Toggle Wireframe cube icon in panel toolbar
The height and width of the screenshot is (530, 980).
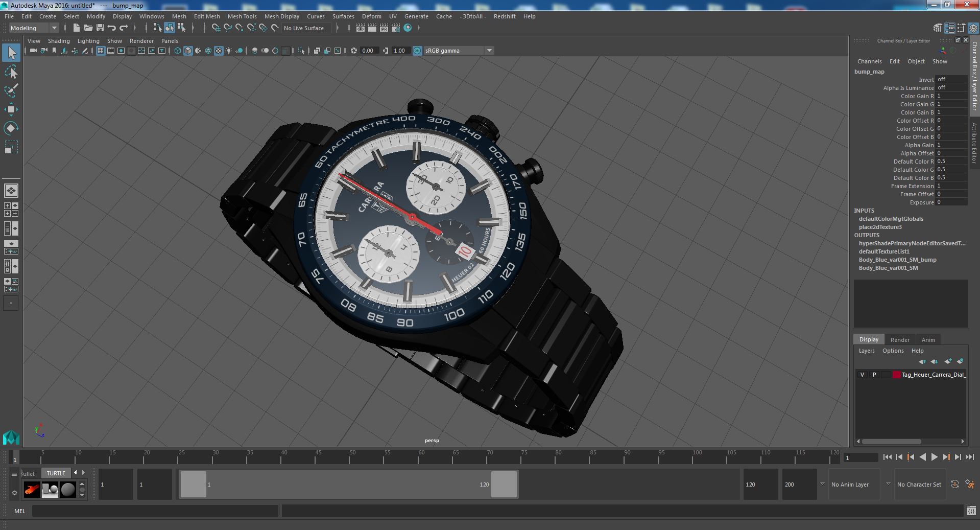177,51
